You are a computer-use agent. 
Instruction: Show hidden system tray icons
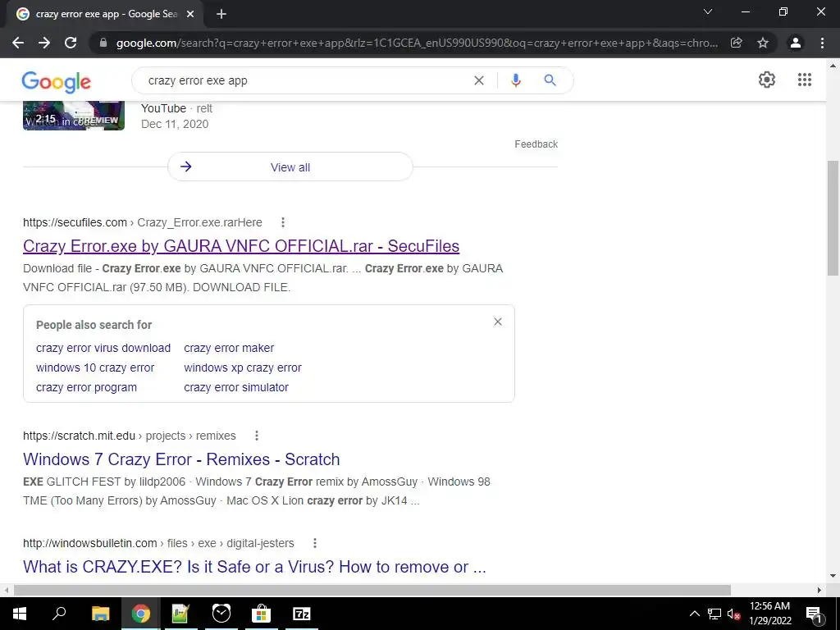[x=694, y=614]
